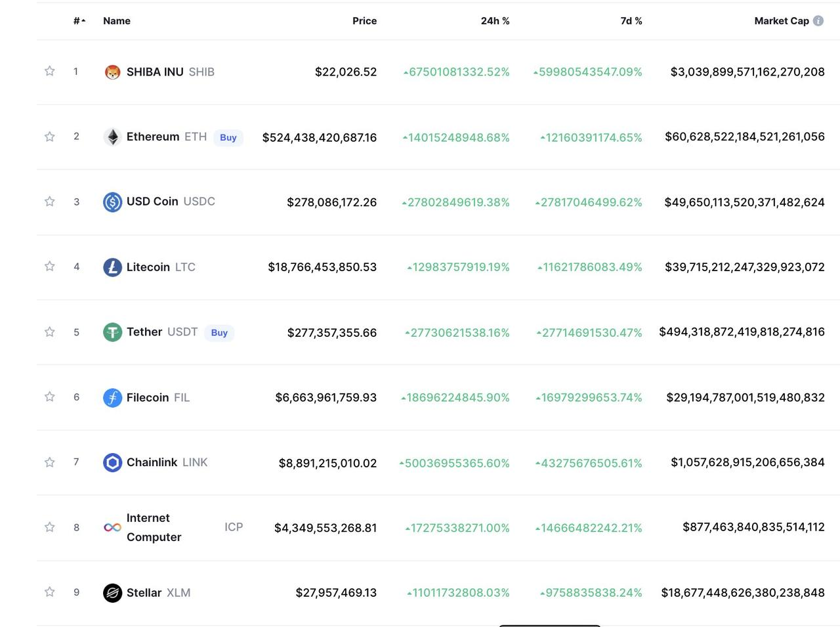Sort table by rank number column
Viewport: 840px width, 627px height.
pyautogui.click(x=79, y=21)
